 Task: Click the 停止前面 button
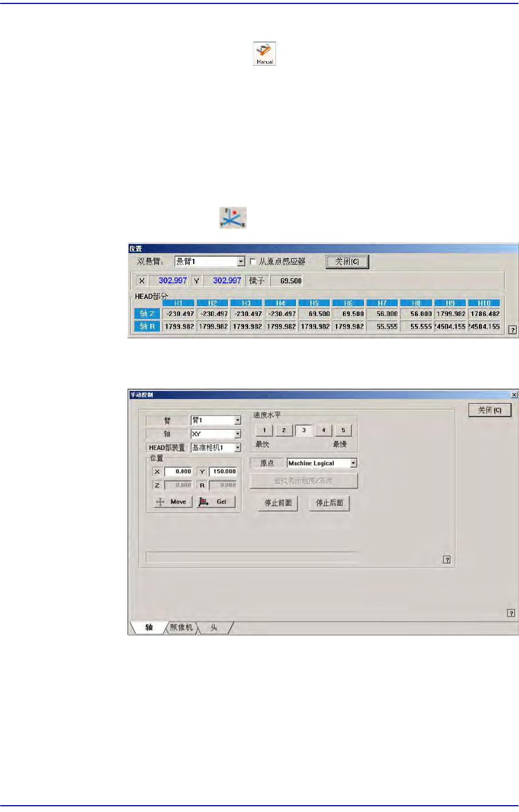[278, 503]
